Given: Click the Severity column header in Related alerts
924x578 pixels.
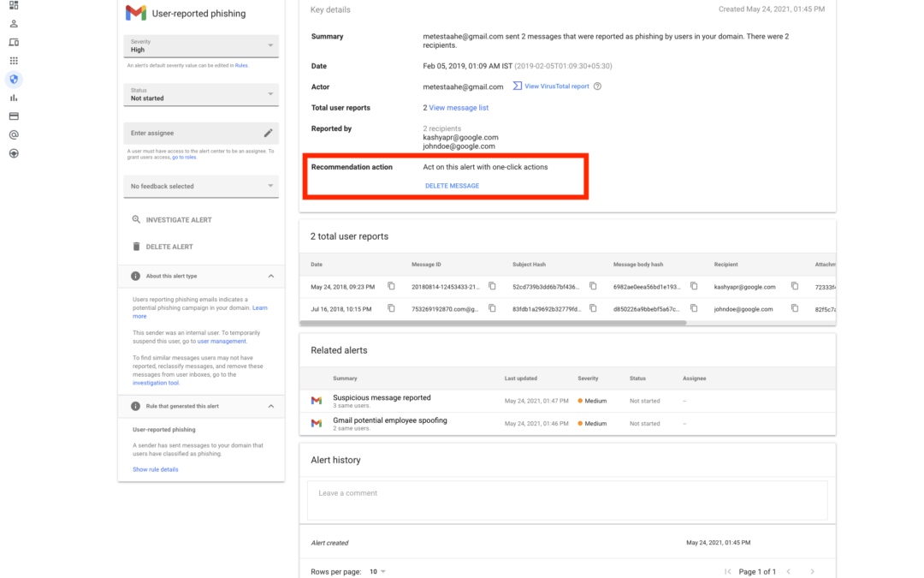Looking at the screenshot, I should pyautogui.click(x=588, y=378).
